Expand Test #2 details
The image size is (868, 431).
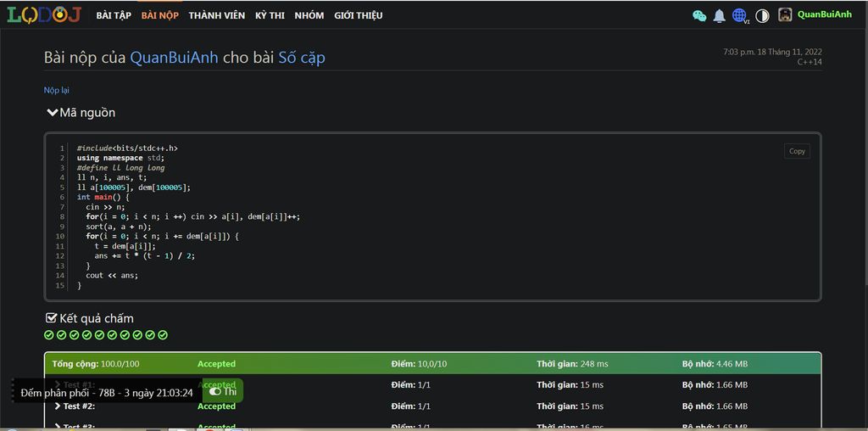pos(58,406)
